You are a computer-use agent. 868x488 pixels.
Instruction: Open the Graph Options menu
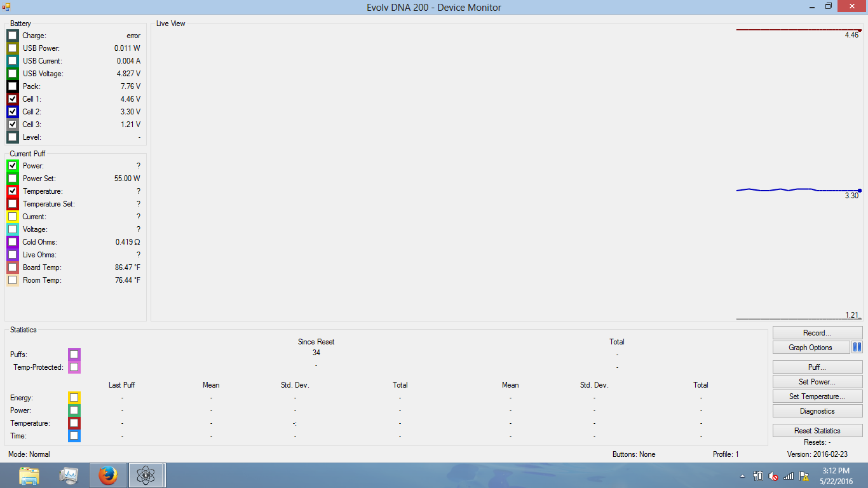pyautogui.click(x=811, y=348)
